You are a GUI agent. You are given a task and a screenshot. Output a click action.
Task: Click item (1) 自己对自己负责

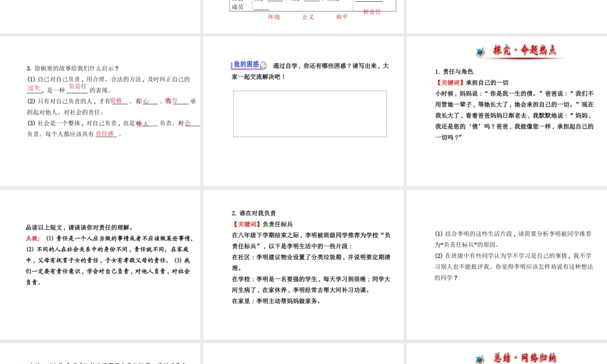tap(109, 84)
